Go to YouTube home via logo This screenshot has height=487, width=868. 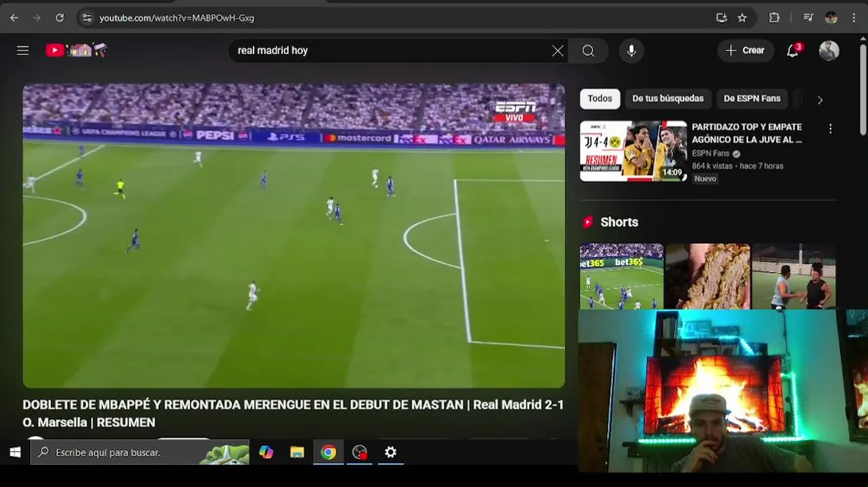pyautogui.click(x=76, y=50)
